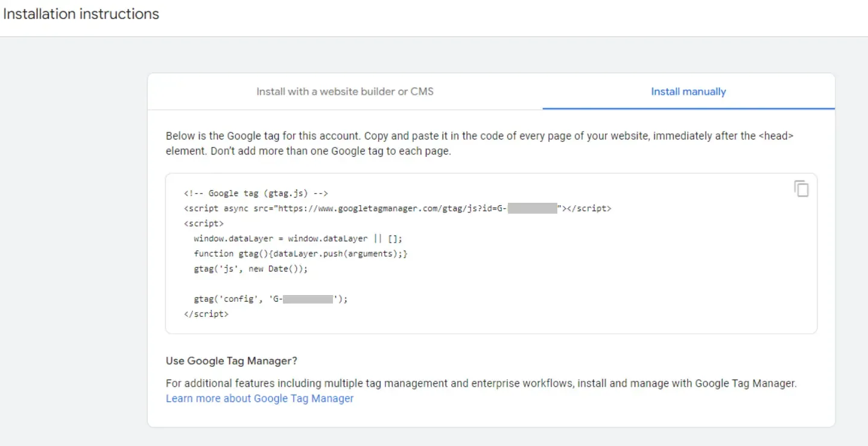Click the closing </script> tag line
Viewport: 868px width, 446px height.
point(206,314)
